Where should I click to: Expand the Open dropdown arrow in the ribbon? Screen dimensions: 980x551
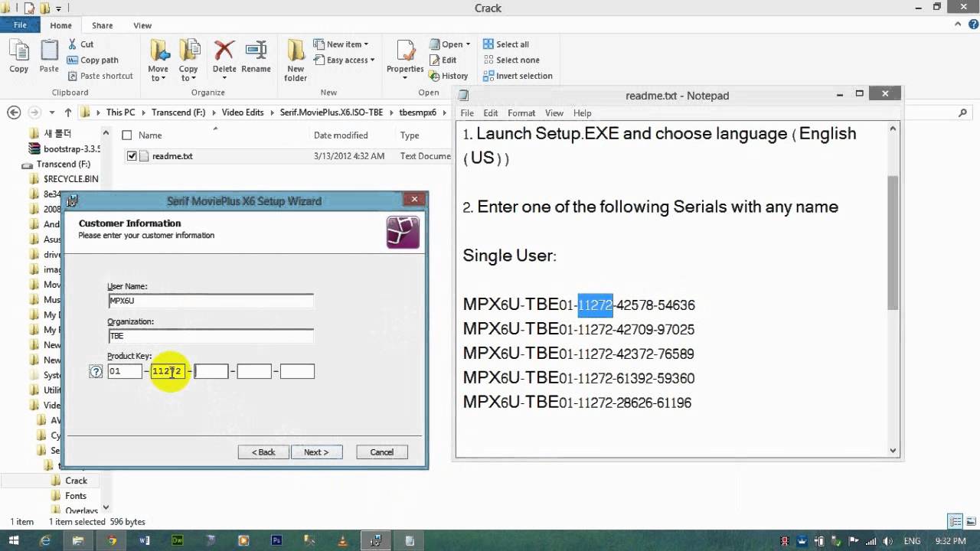point(468,44)
